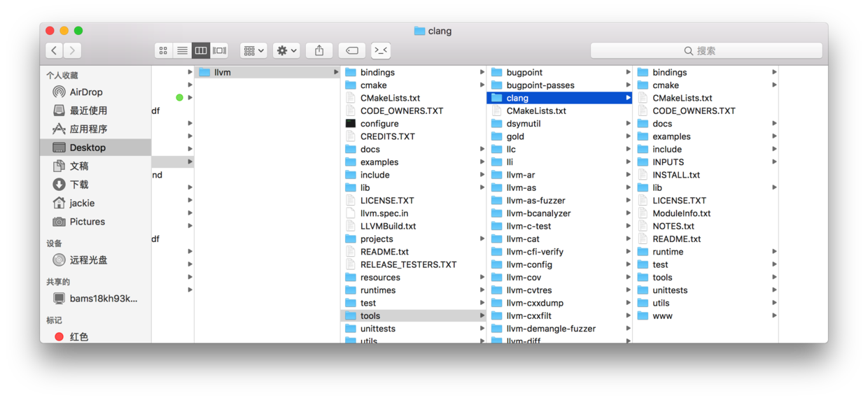Select Desktop in the sidebar
The image size is (868, 400).
(x=96, y=148)
